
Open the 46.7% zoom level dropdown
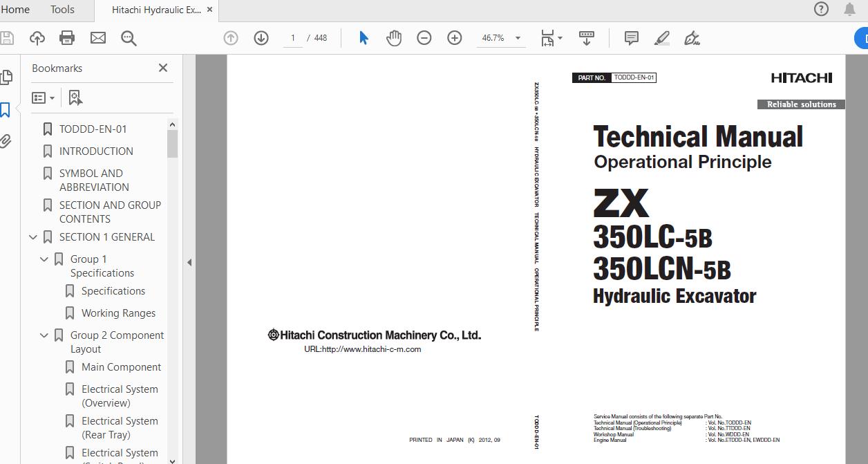[x=518, y=38]
